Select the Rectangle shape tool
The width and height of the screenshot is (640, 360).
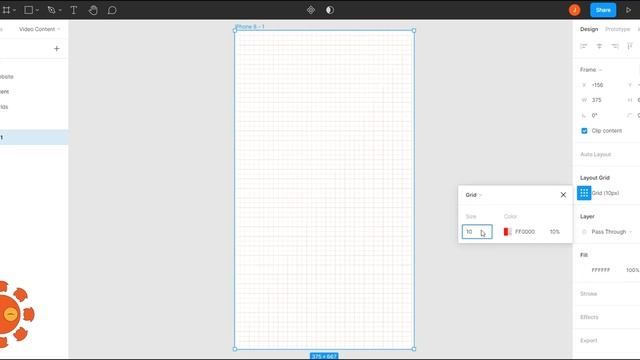[x=28, y=10]
